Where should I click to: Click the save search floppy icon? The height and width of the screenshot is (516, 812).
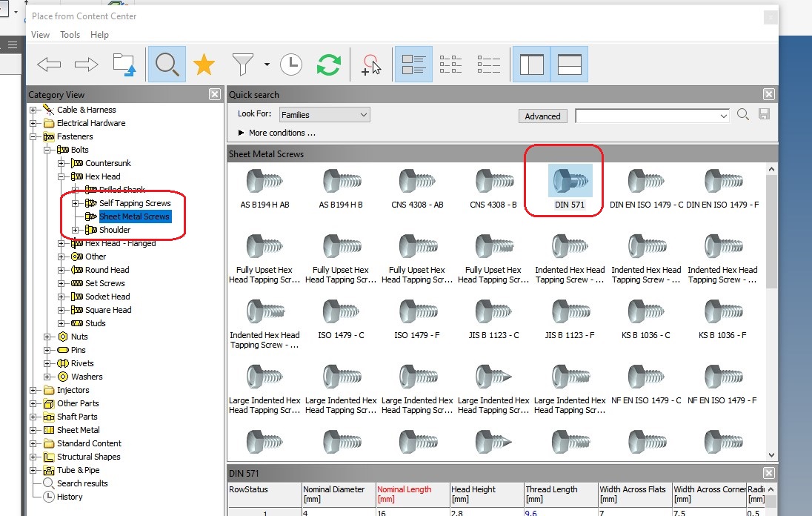[x=765, y=114]
